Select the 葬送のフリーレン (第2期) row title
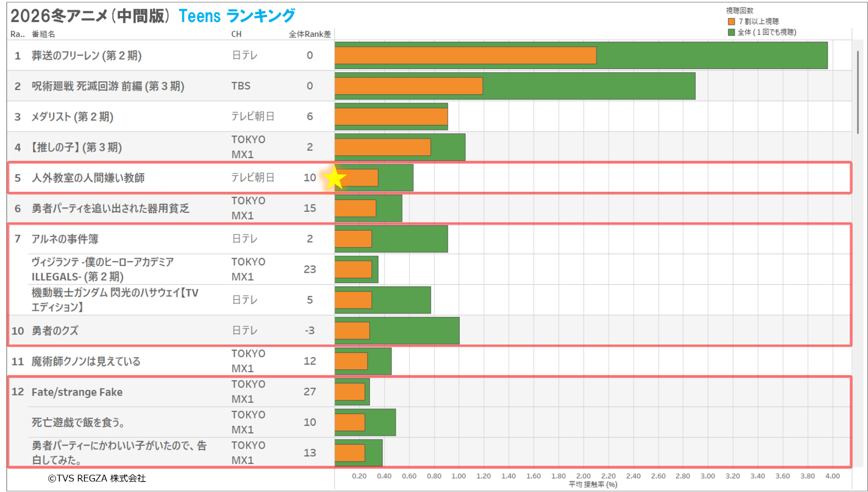Viewport: 868px width, 492px height. tap(86, 56)
